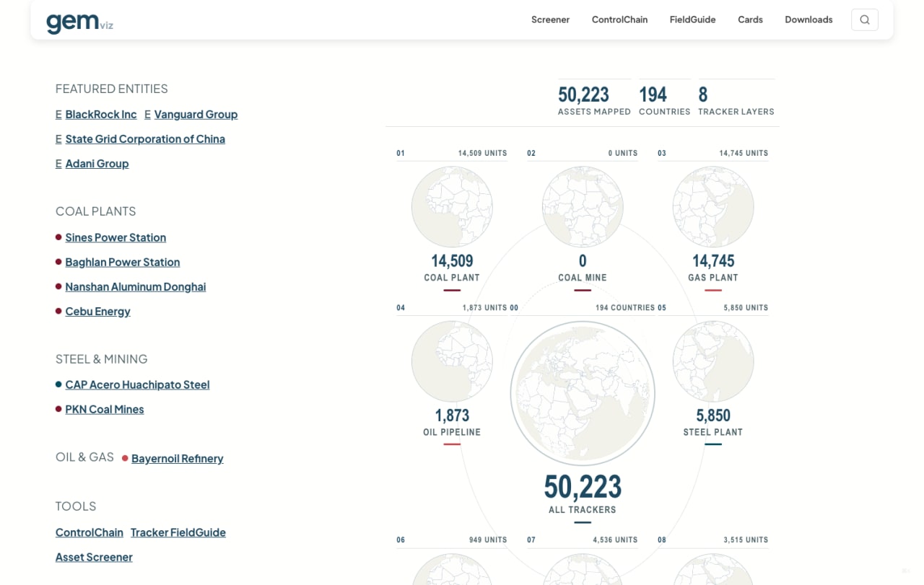The image size is (924, 585).
Task: Open the Adani Group entity
Action: (97, 163)
